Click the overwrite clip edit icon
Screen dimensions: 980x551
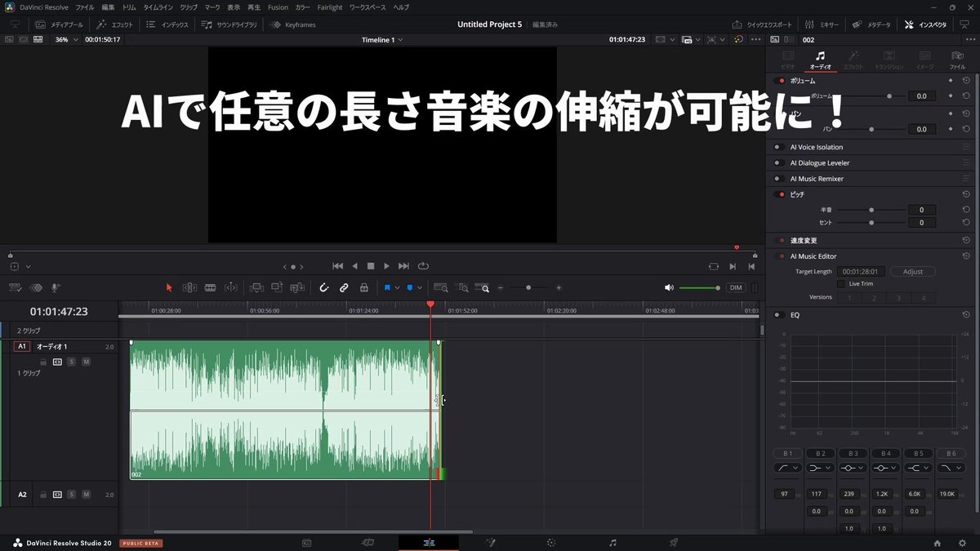tap(277, 287)
